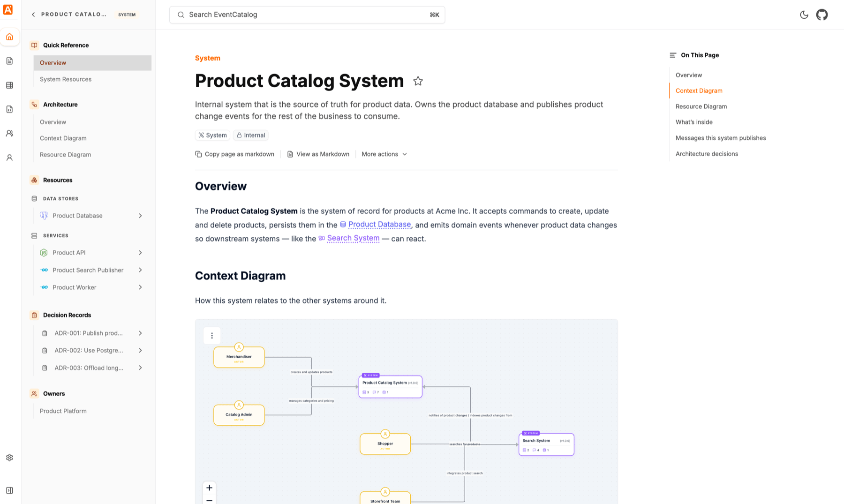Jump to Architecture decisions section
Screen dimensions: 844x504
point(707,154)
